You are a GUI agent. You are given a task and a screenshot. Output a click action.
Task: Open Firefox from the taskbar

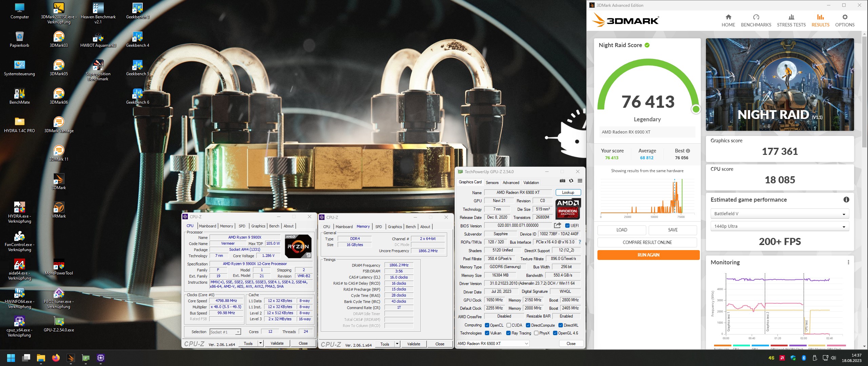[x=56, y=358]
